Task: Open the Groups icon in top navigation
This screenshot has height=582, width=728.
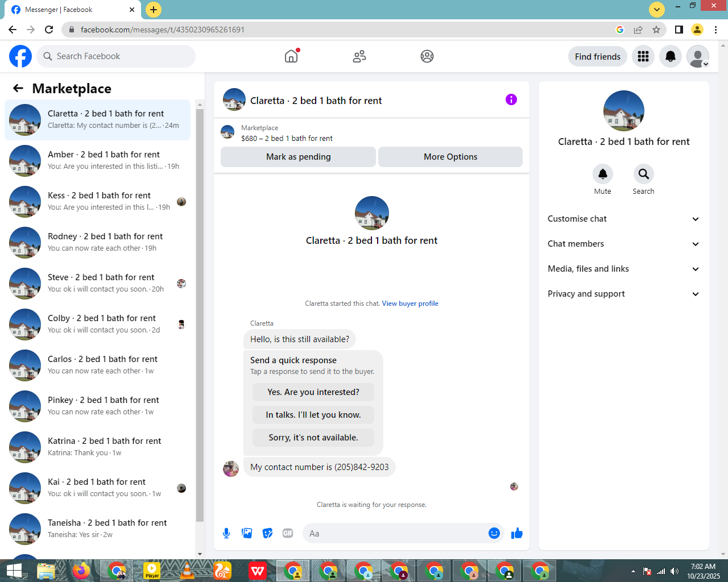Action: (427, 56)
